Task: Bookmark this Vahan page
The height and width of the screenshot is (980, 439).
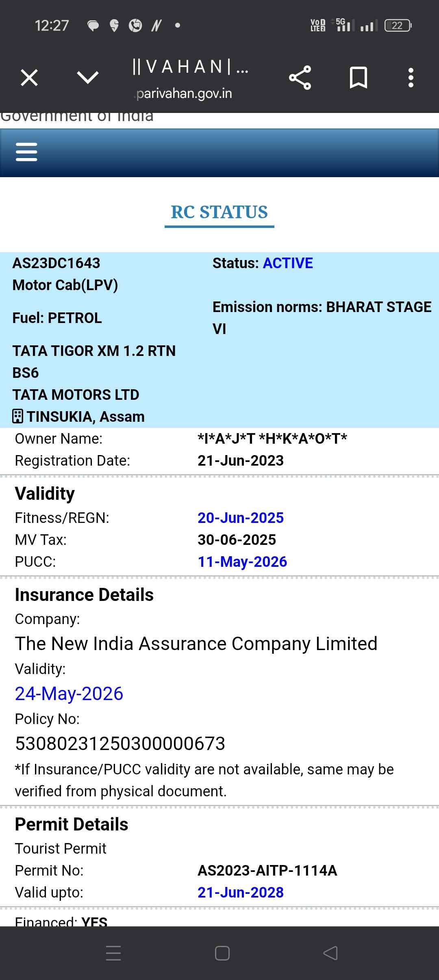Action: pos(358,78)
